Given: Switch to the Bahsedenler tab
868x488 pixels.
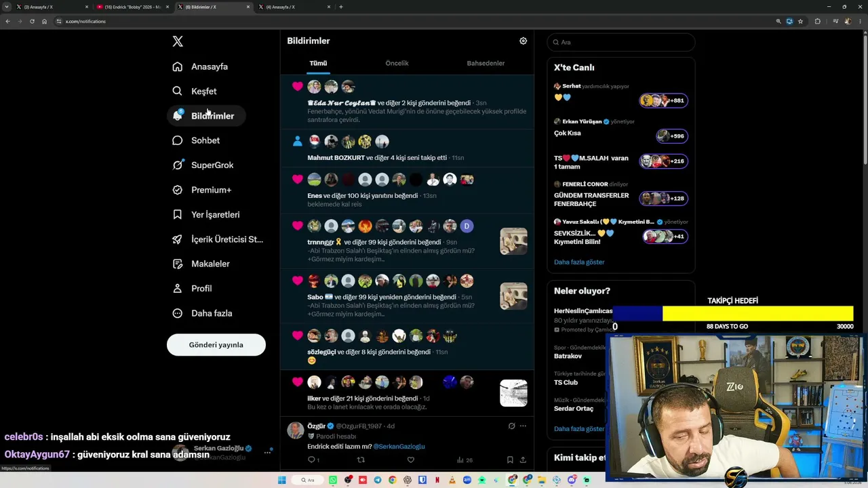Looking at the screenshot, I should (486, 63).
